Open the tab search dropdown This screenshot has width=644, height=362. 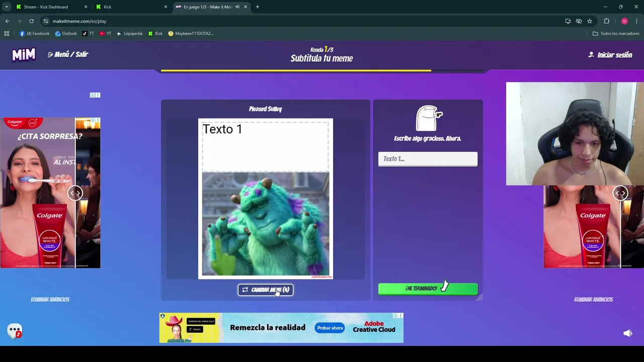coord(7,7)
